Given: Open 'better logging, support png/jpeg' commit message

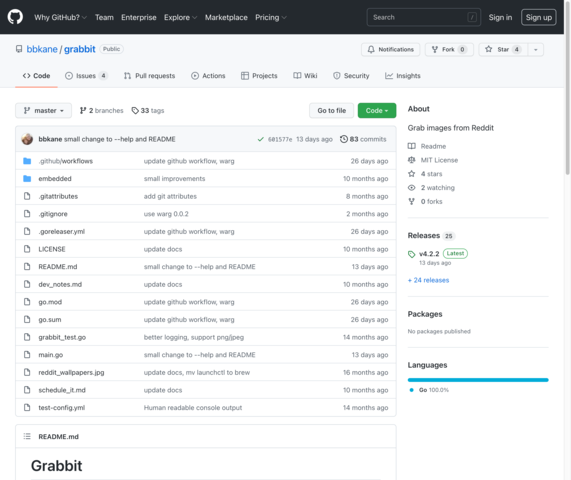Looking at the screenshot, I should pos(194,337).
